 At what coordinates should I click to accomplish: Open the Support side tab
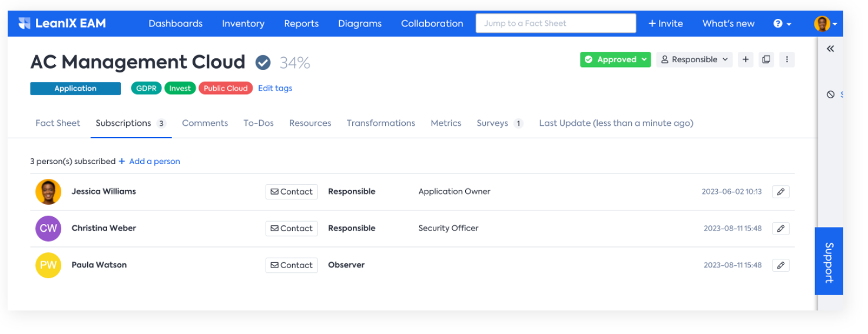[x=829, y=261]
